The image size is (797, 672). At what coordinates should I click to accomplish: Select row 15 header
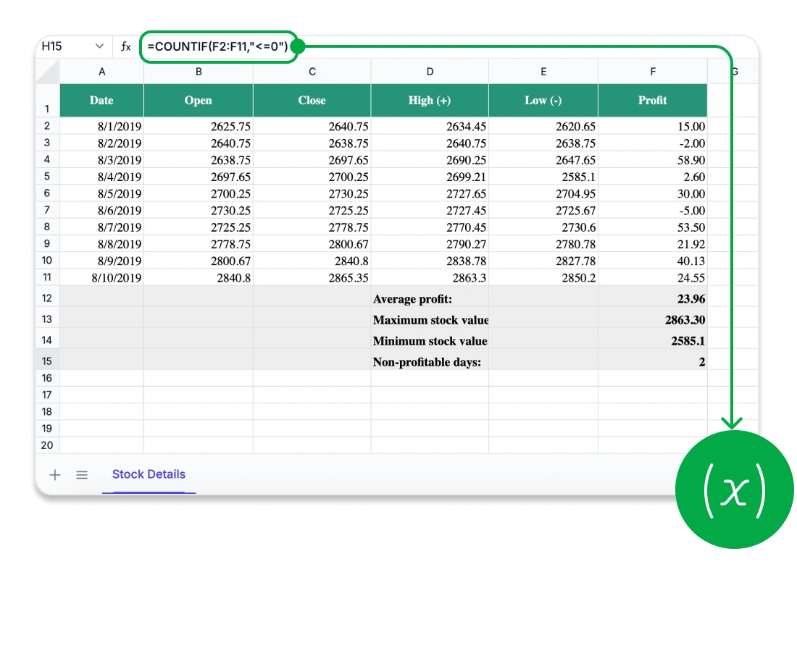click(47, 361)
